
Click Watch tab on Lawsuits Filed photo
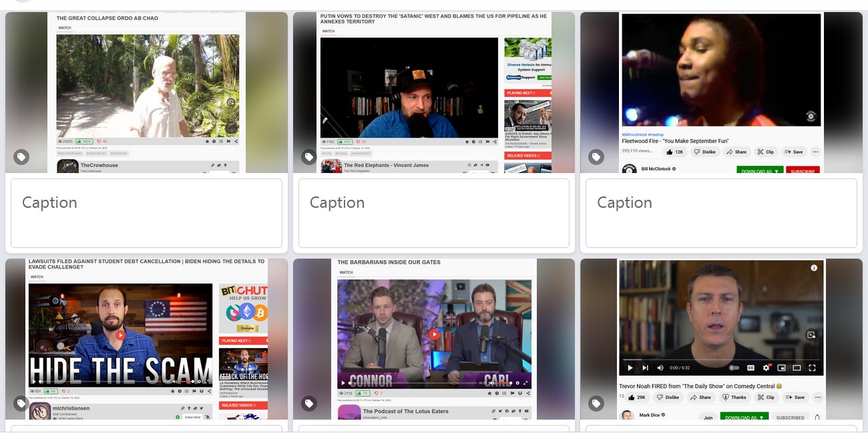[x=37, y=277]
